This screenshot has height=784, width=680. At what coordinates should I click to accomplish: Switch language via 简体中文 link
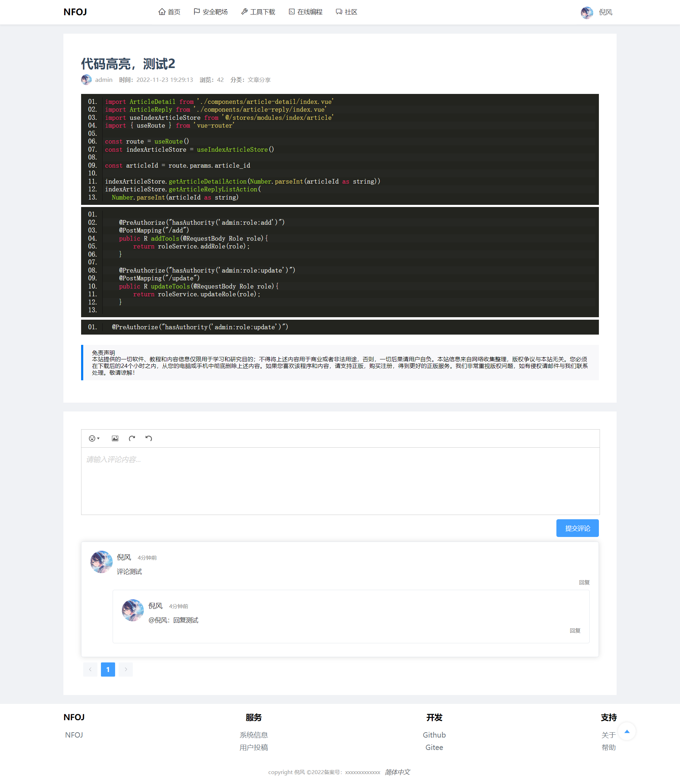coord(397,772)
